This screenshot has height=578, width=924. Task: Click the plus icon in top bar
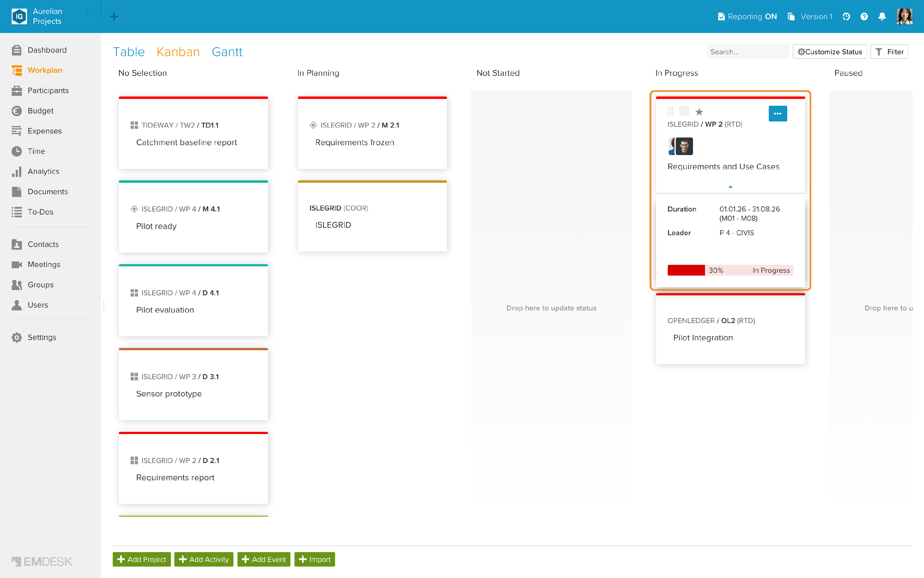114,16
